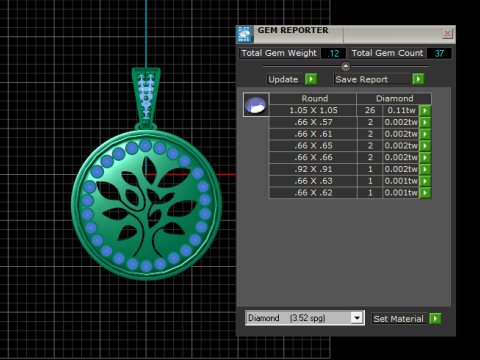
Task: Click the green arrow next to Set Material
Action: click(435, 318)
